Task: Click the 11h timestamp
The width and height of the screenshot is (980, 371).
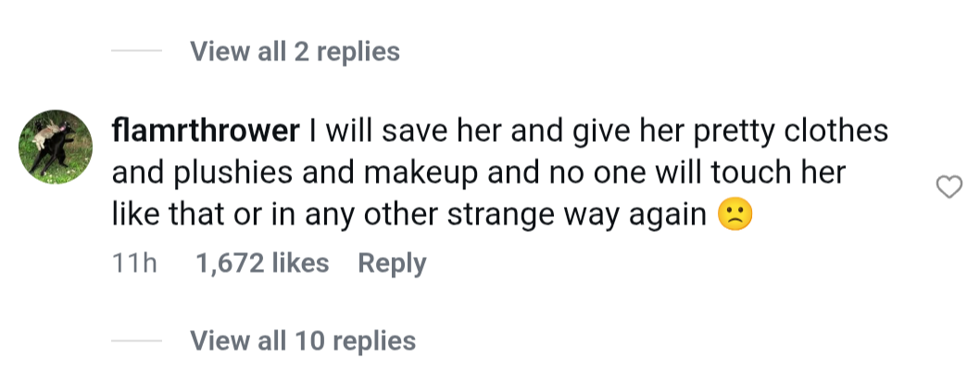Action: coord(134,263)
